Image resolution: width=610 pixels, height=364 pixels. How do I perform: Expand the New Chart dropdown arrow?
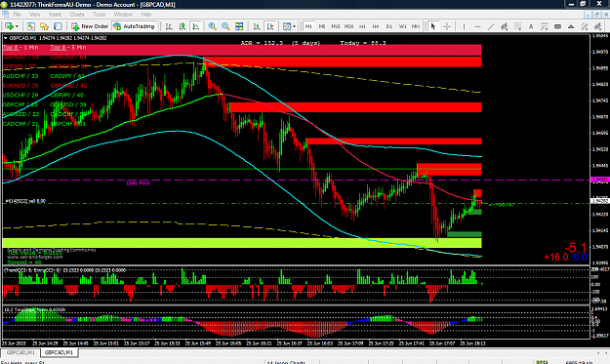[17, 26]
